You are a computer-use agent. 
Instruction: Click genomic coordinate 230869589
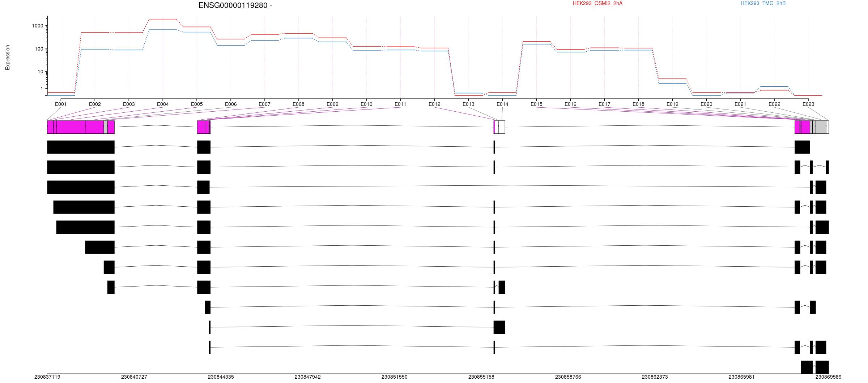pyautogui.click(x=829, y=377)
